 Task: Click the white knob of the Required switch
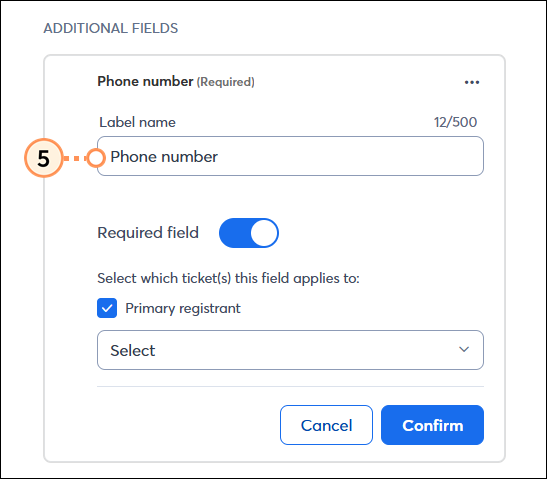tap(264, 233)
